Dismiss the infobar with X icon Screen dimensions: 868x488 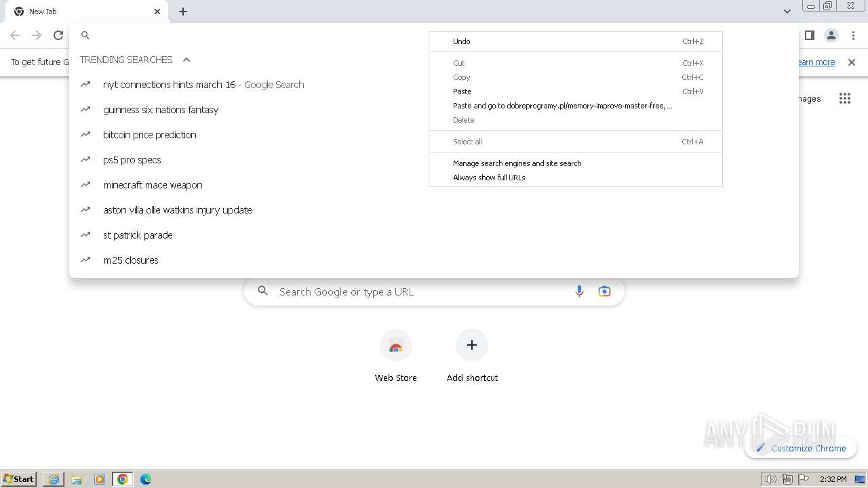(852, 62)
